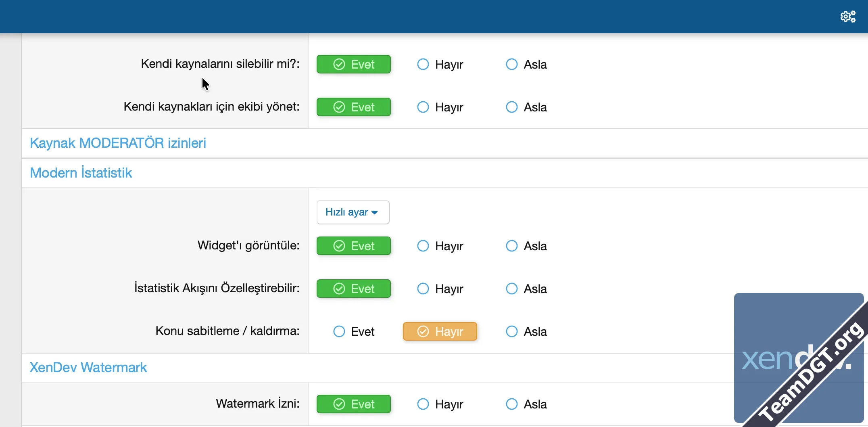Choose Asla for Konu sabitleme / kaldırma
The height and width of the screenshot is (427, 868).
pyautogui.click(x=526, y=332)
